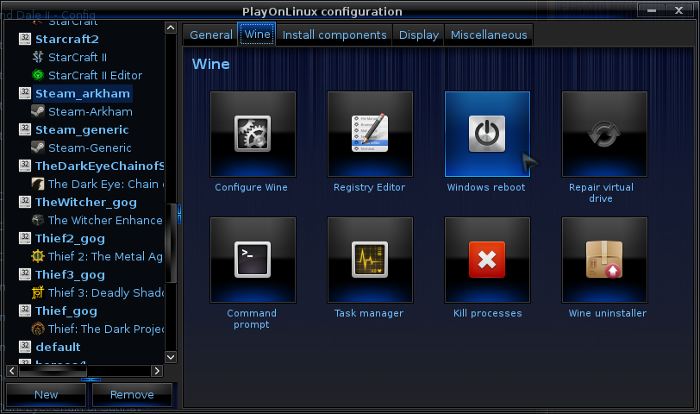This screenshot has width=700, height=414.
Task: Click the Thief2_gog drive name
Action: point(70,238)
